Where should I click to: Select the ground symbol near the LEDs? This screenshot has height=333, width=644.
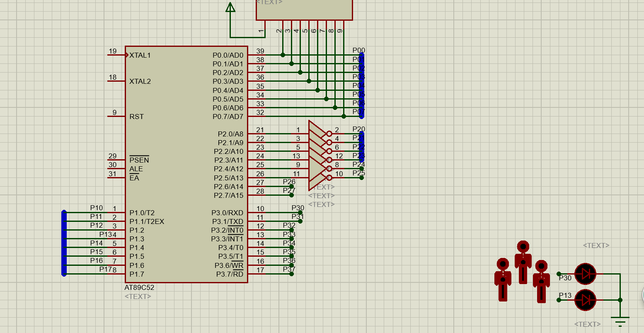click(620, 320)
